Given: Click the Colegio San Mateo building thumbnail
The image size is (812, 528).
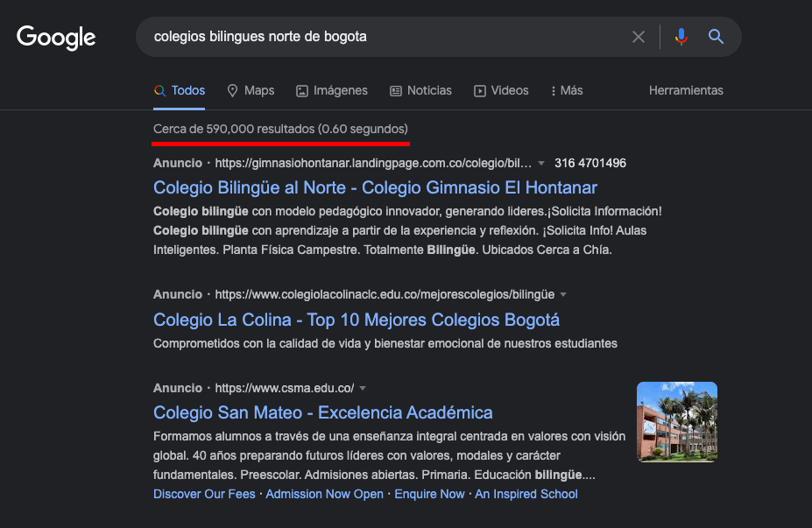Looking at the screenshot, I should [x=677, y=422].
